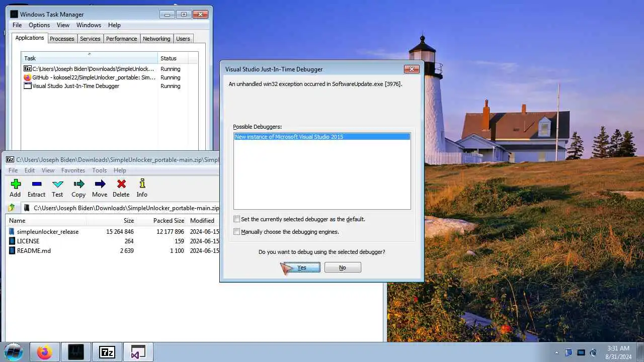Open 7-Zip Help menu
The width and height of the screenshot is (644, 362).
pyautogui.click(x=120, y=170)
